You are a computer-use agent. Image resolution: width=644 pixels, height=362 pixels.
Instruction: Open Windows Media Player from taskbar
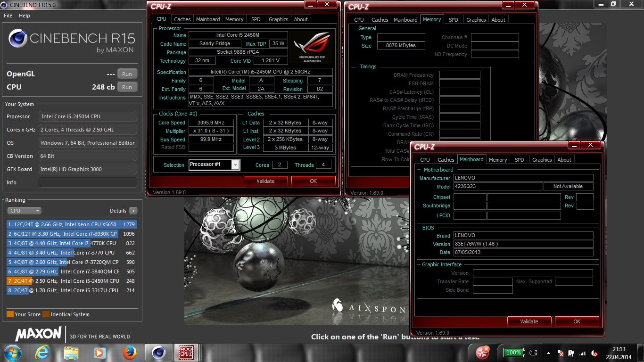point(99,353)
